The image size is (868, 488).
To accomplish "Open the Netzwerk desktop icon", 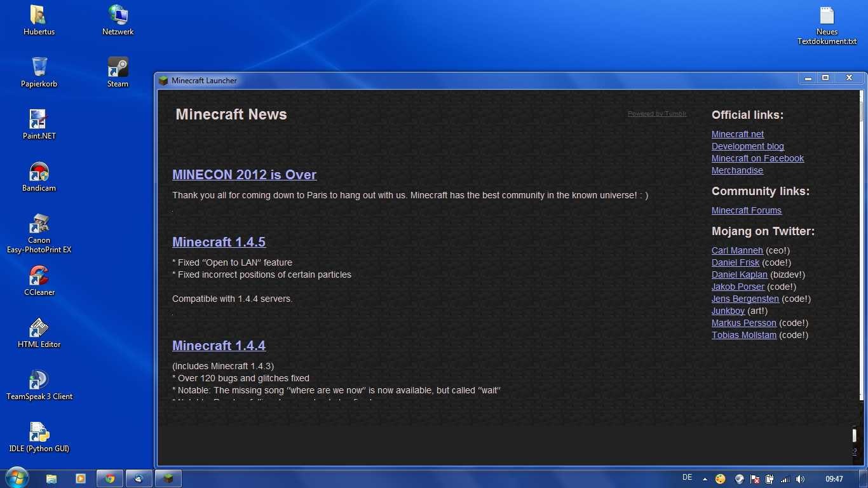I will click(x=118, y=20).
